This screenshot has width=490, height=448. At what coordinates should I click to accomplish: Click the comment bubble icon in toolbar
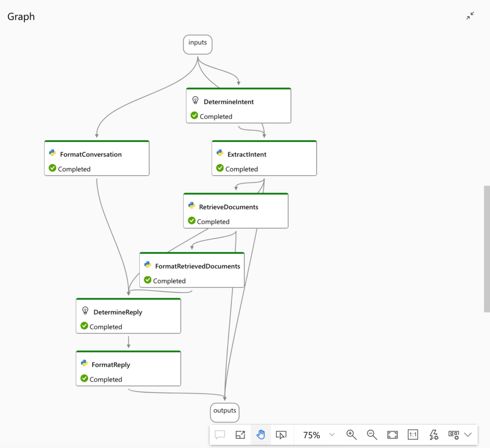220,435
